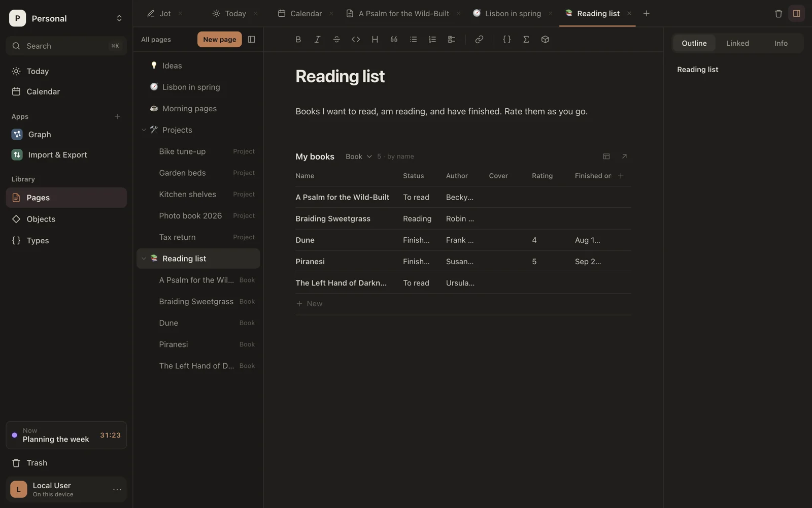This screenshot has height=508, width=812.
Task: Open the Book type dropdown
Action: [x=359, y=156]
